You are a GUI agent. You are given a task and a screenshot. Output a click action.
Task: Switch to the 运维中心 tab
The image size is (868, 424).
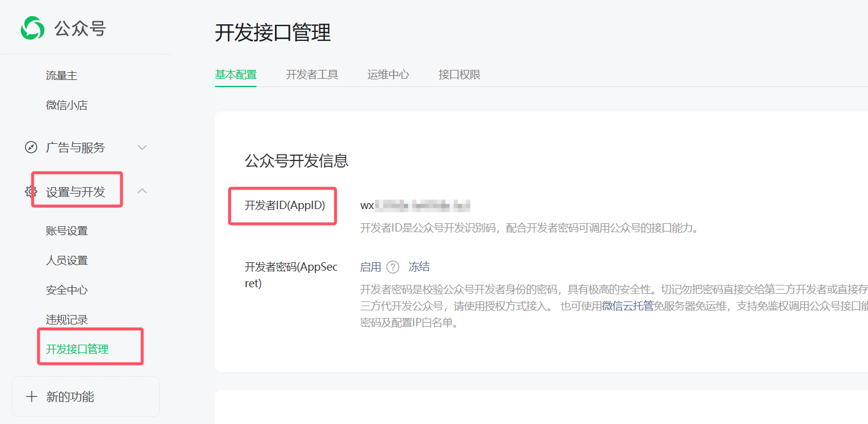click(x=388, y=75)
